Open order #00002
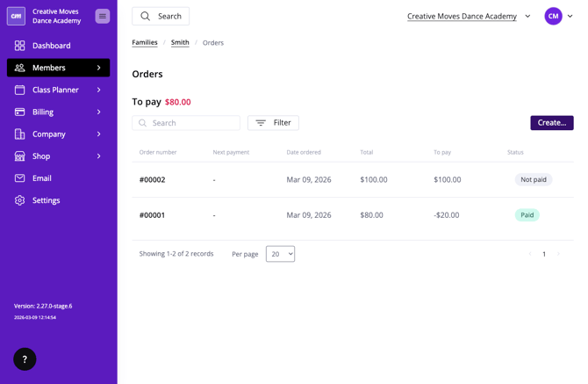 [152, 179]
